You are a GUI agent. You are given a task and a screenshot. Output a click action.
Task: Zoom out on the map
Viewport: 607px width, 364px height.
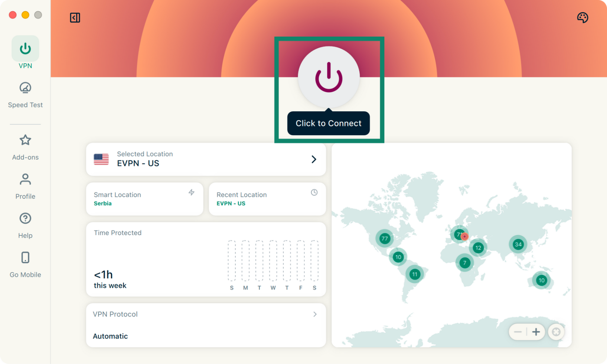pos(518,332)
